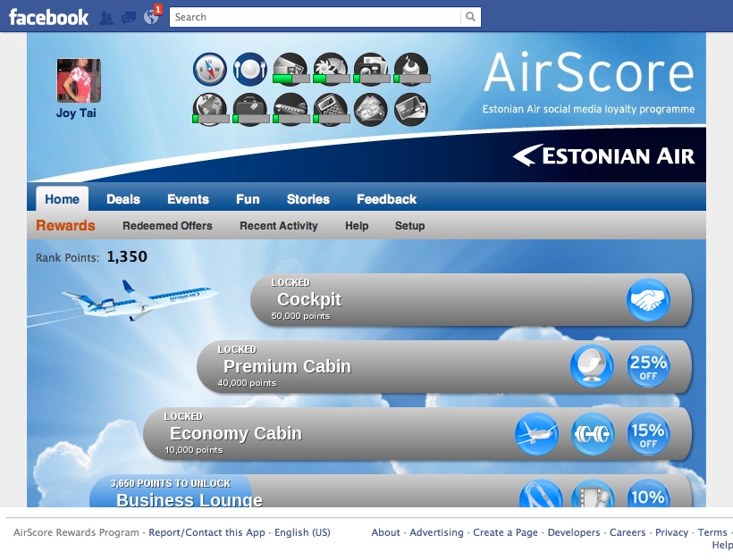Viewport: 733px width, 560px height.
Task: Switch to the Fun tab
Action: coord(248,199)
